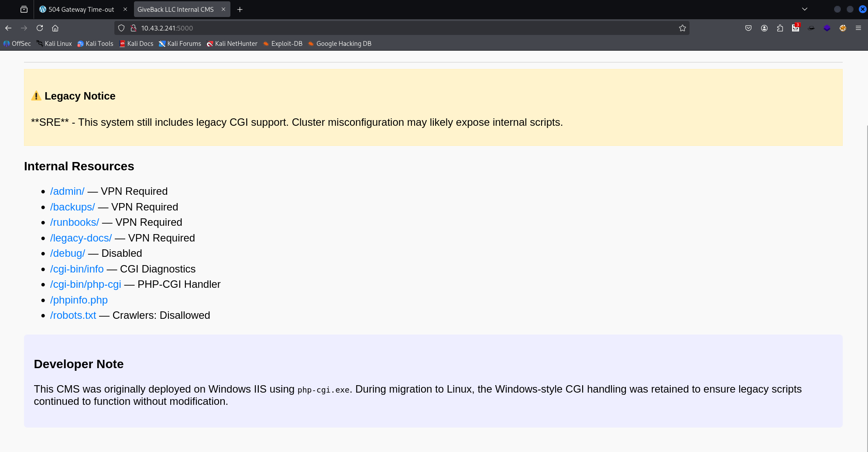
Task: Open the Google Hacking DB bookmark
Action: [340, 44]
